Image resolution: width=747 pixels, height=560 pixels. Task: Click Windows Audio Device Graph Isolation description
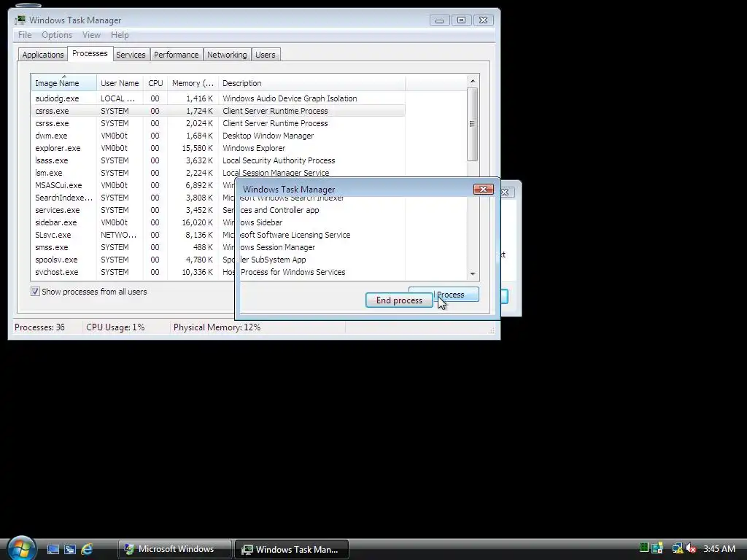(290, 98)
